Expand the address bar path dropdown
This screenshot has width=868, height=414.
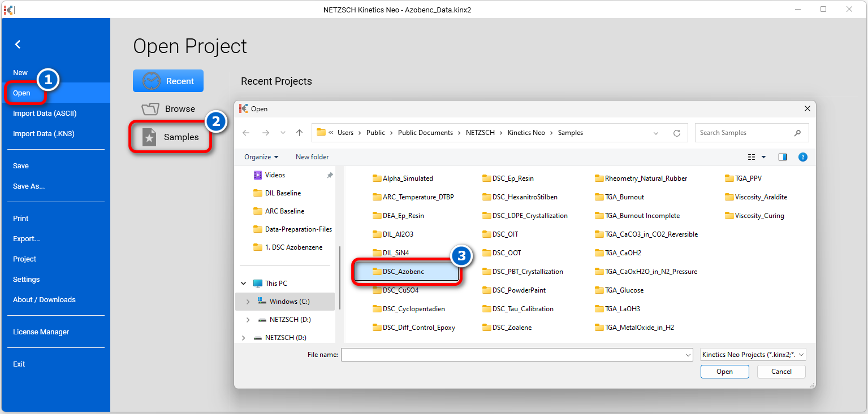[x=656, y=133]
